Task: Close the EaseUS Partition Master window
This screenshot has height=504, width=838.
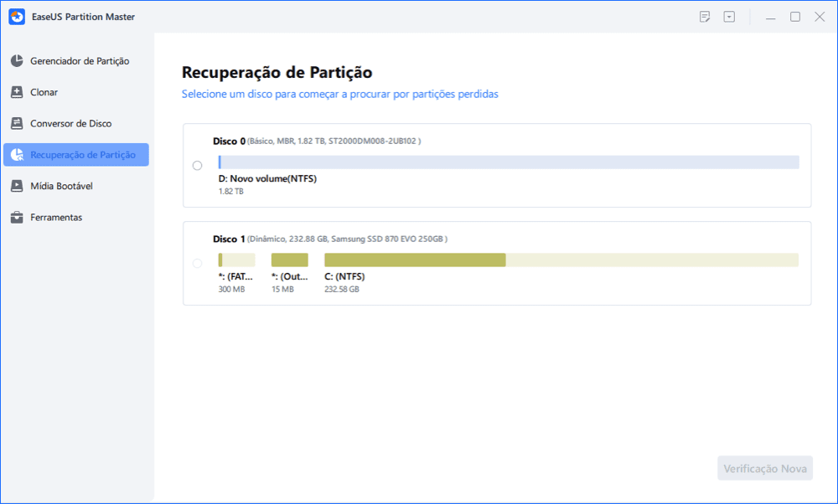Action: 820,17
